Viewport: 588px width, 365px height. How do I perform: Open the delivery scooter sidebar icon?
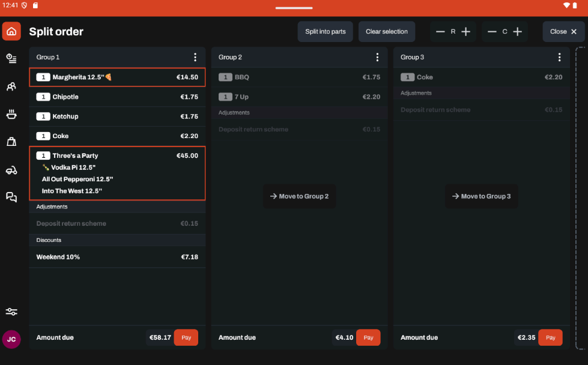[11, 170]
